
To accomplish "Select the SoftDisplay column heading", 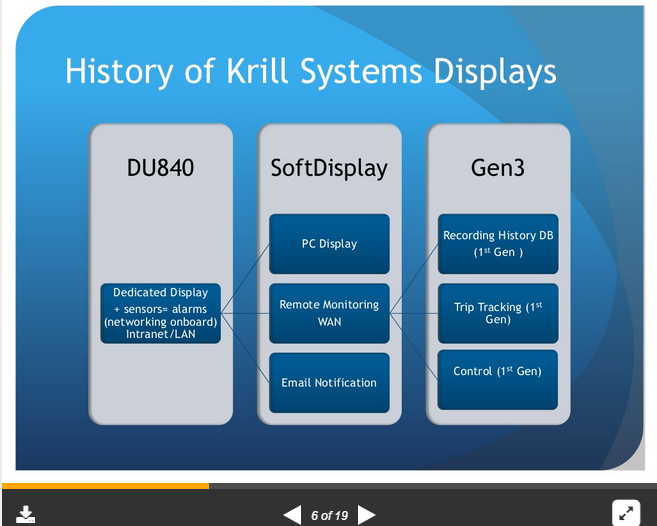I will pos(329,168).
